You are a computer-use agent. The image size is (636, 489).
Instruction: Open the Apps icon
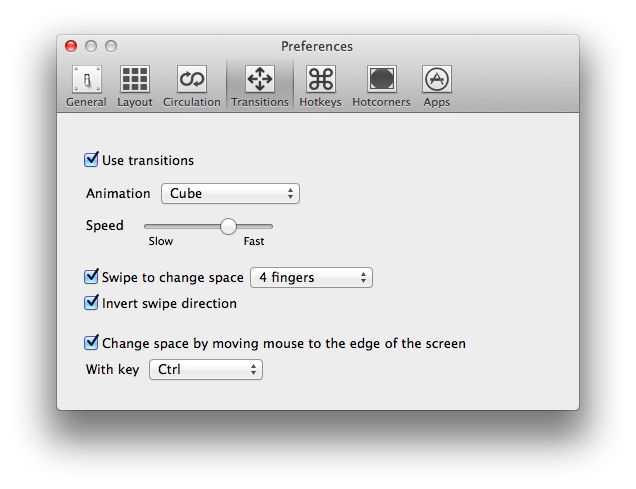pos(436,79)
